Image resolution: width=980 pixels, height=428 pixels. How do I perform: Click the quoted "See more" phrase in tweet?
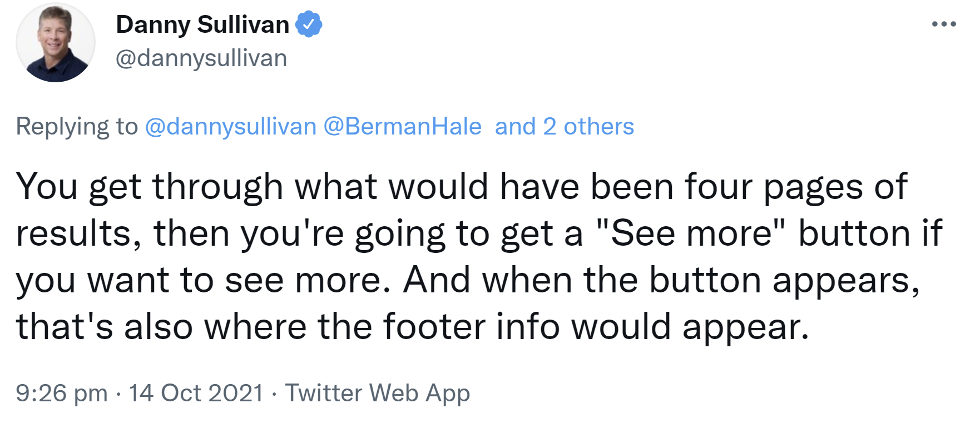[x=691, y=233]
